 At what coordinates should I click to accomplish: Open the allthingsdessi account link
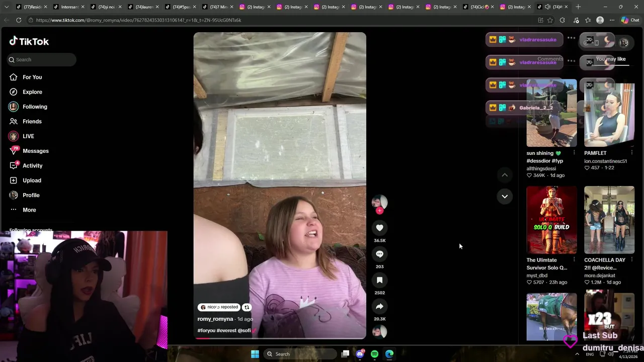[541, 168]
